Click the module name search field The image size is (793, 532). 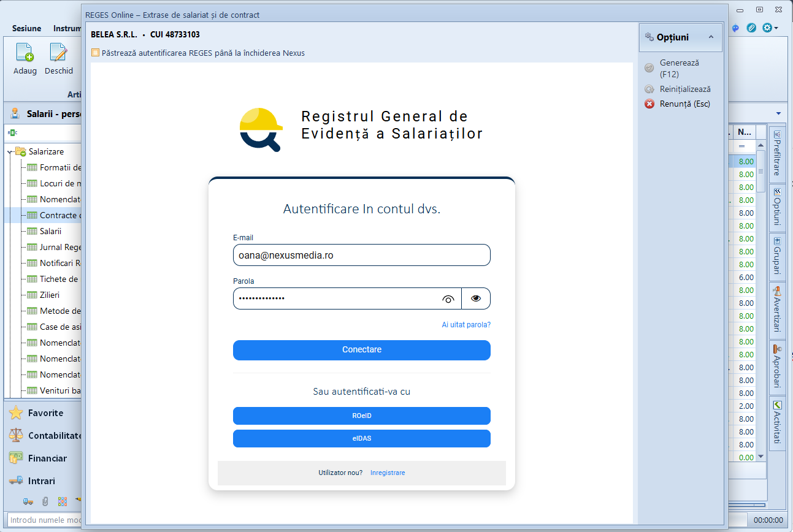(44, 520)
